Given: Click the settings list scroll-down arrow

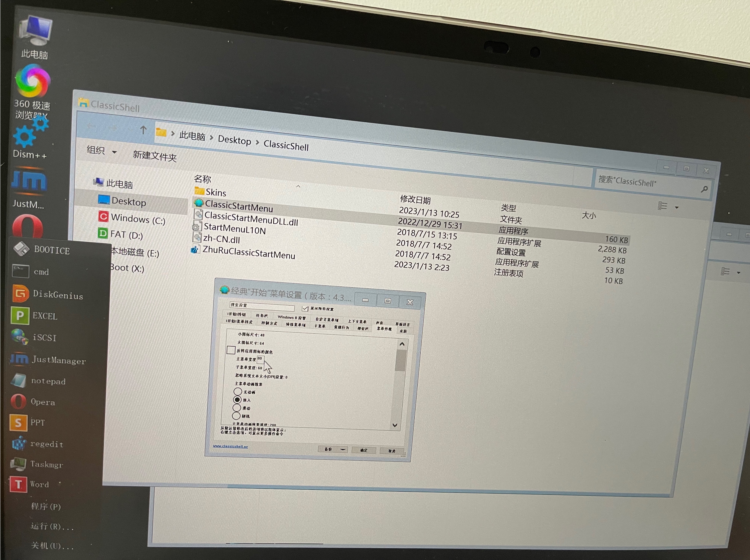Looking at the screenshot, I should coord(395,425).
